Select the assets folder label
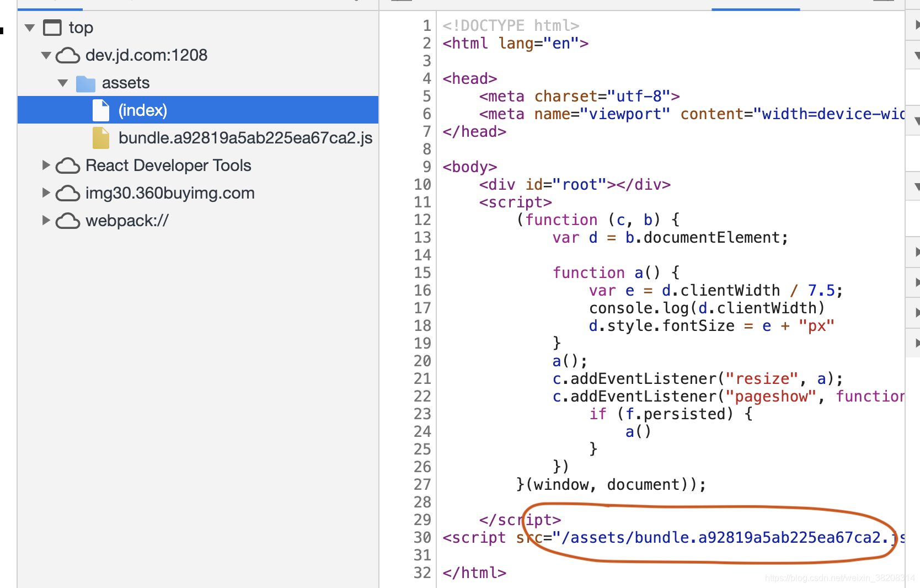Image resolution: width=920 pixels, height=588 pixels. click(126, 83)
